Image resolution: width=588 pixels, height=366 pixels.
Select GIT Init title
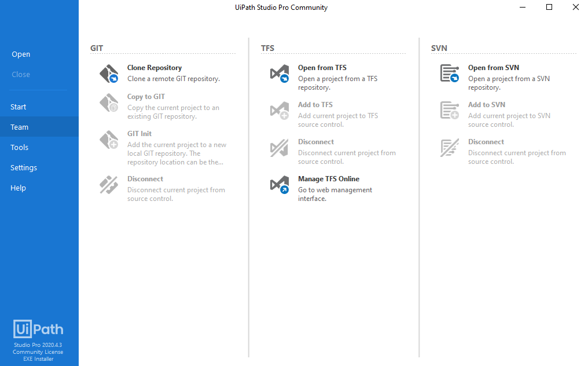pyautogui.click(x=139, y=134)
